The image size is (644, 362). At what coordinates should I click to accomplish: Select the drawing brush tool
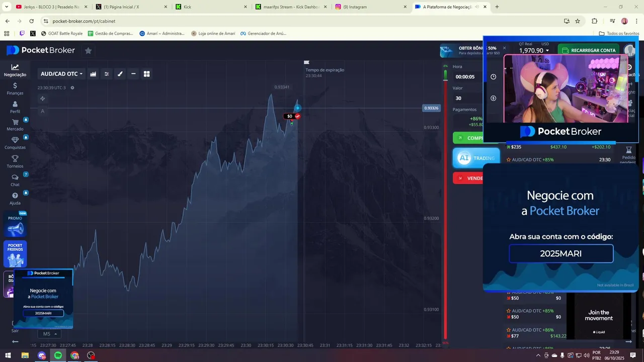coord(120,74)
